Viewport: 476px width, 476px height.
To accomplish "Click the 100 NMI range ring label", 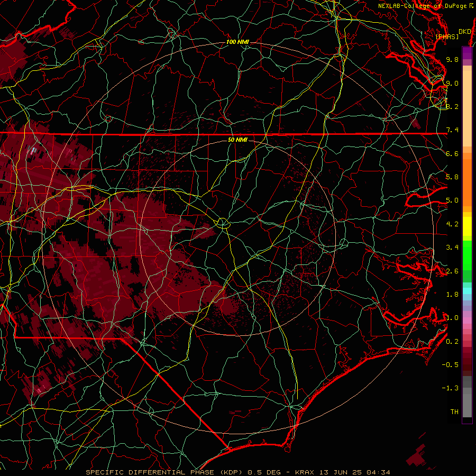I will point(237,42).
